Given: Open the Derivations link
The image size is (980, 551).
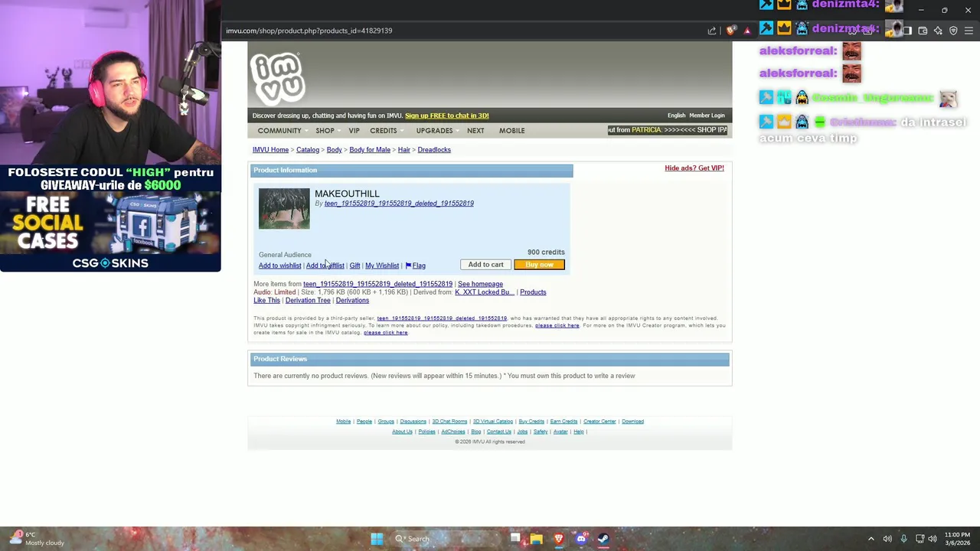Looking at the screenshot, I should click(x=352, y=301).
